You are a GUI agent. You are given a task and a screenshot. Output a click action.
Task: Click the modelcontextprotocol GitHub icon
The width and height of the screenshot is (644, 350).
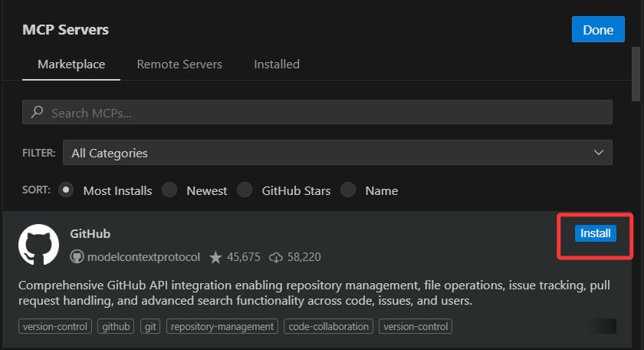77,257
